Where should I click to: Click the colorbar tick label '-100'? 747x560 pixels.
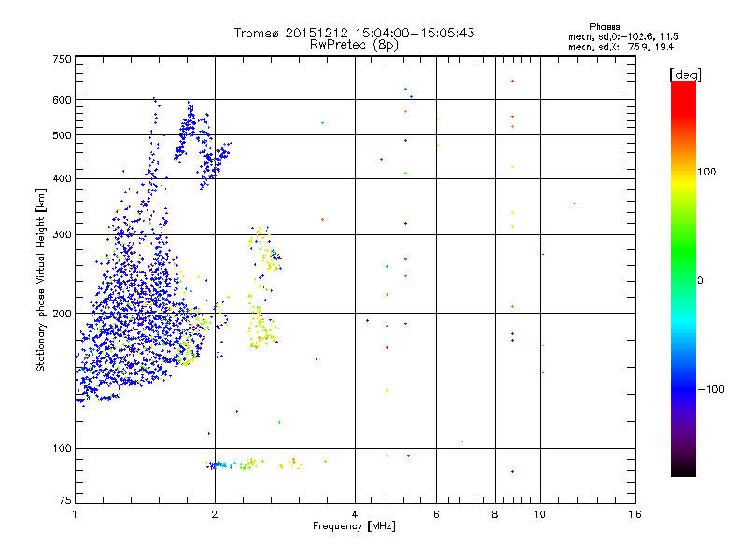pos(712,389)
